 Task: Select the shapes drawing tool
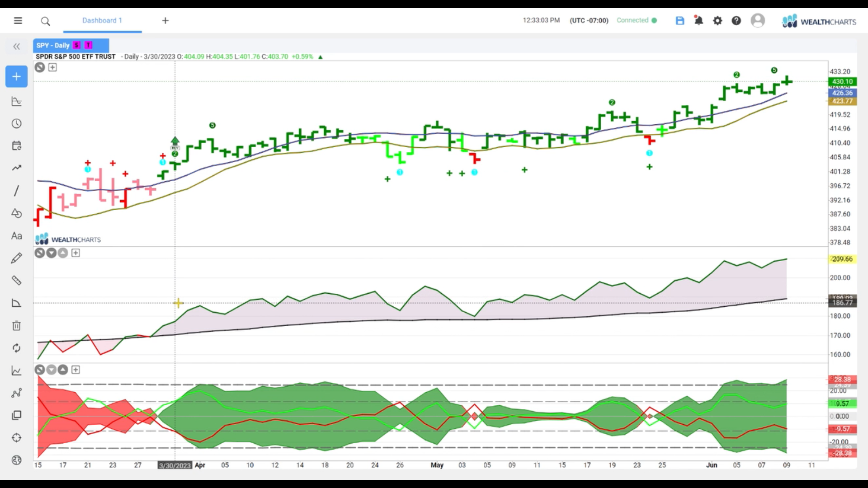pyautogui.click(x=16, y=213)
